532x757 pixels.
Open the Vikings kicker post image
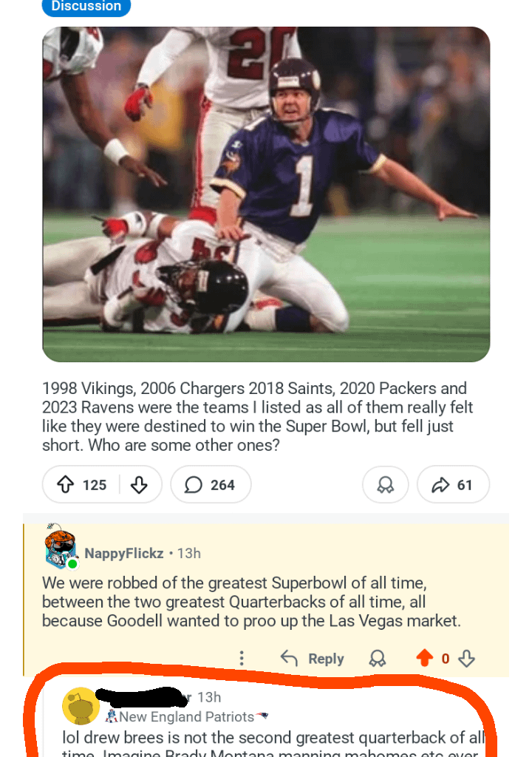point(266,194)
